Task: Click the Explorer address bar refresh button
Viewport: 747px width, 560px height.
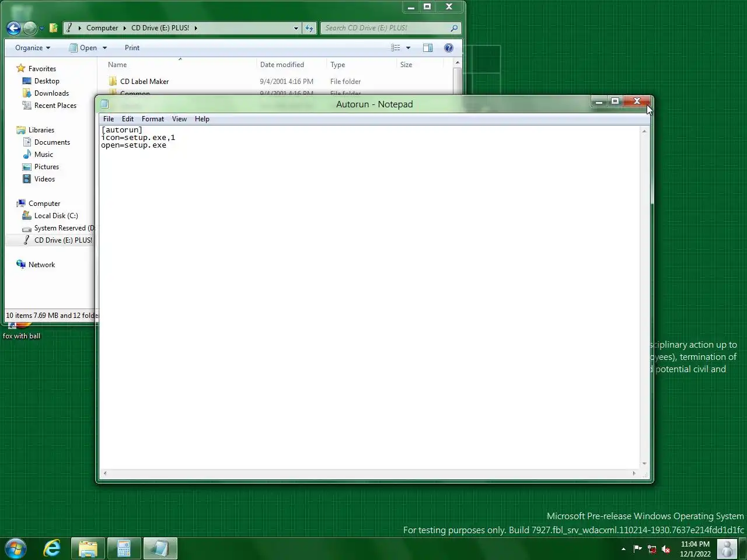Action: click(x=309, y=28)
